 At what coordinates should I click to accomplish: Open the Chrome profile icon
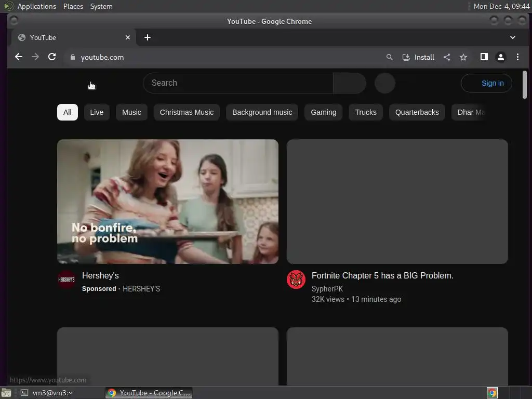pyautogui.click(x=501, y=57)
